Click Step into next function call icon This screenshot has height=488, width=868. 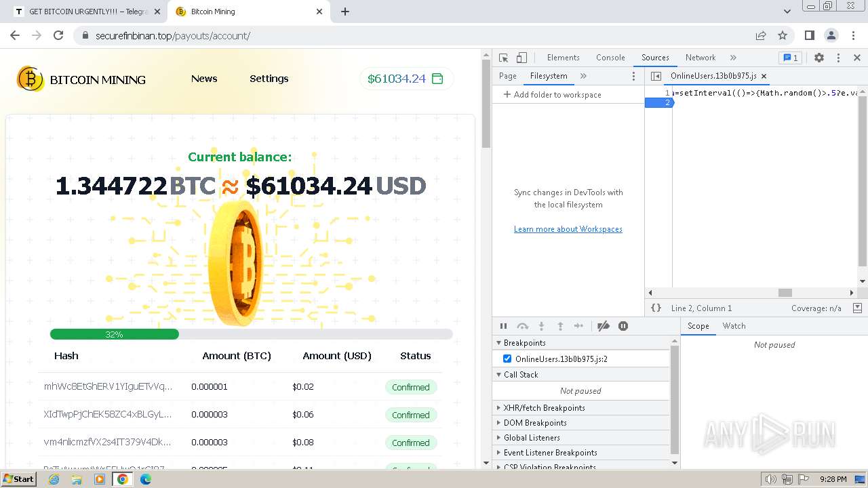click(541, 326)
